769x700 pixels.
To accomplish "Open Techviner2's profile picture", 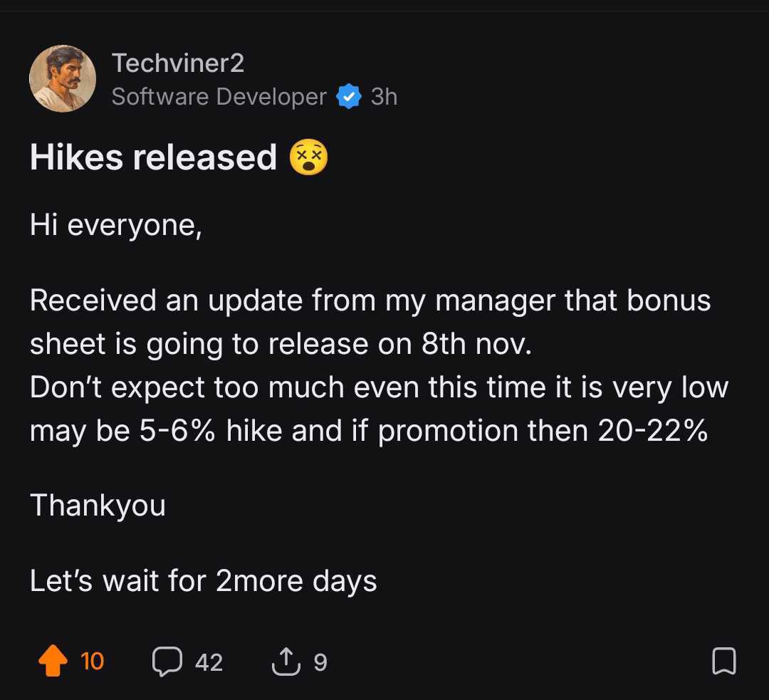I will 63,78.
